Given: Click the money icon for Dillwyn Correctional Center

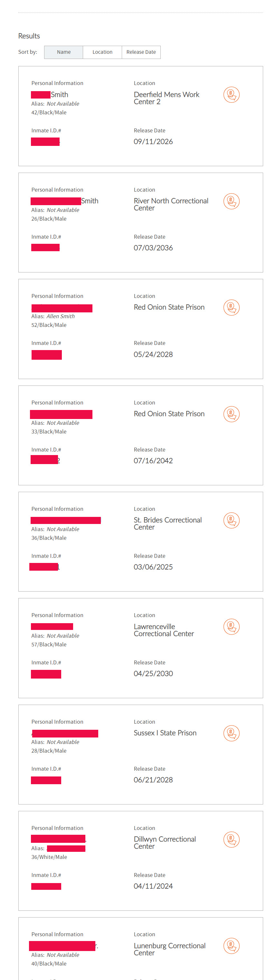Looking at the screenshot, I should tap(231, 839).
